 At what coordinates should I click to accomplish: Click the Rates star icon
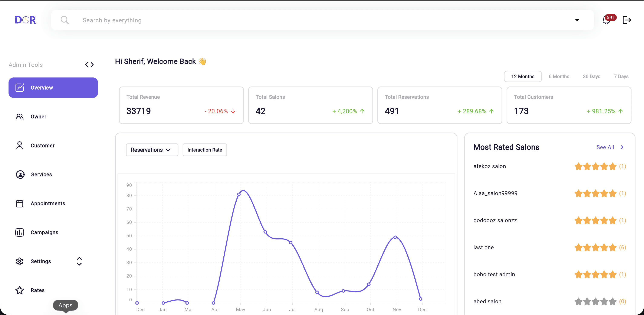point(20,290)
